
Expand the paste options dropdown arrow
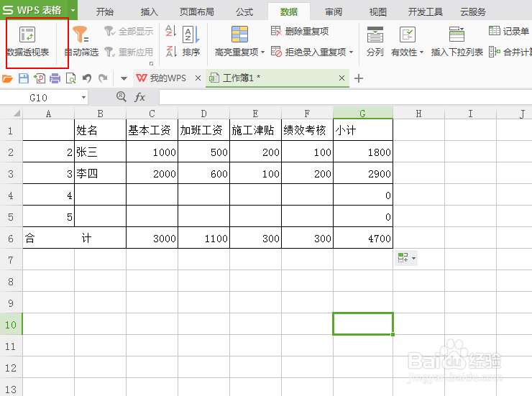(413, 258)
